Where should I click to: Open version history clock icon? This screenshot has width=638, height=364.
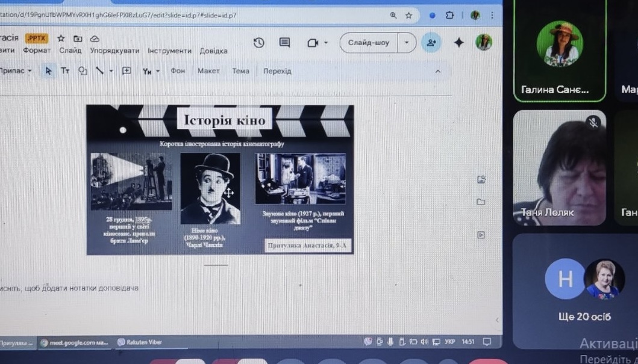coord(258,43)
